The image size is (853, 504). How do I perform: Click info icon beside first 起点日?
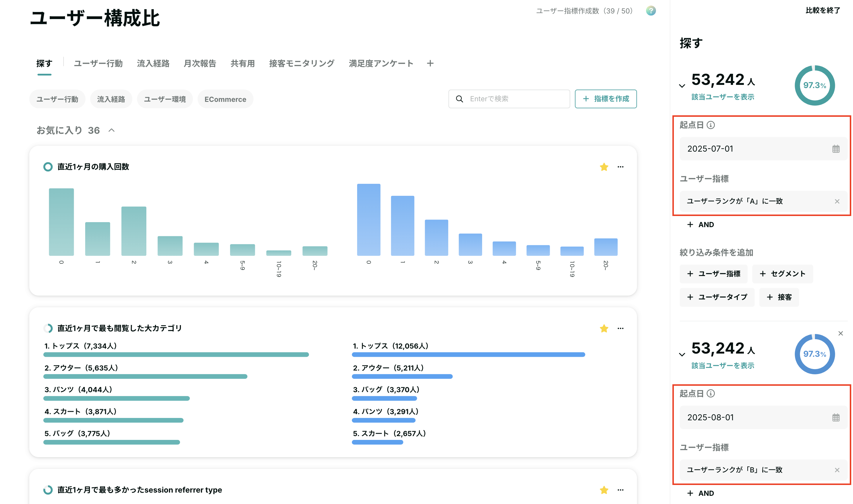pyautogui.click(x=710, y=125)
